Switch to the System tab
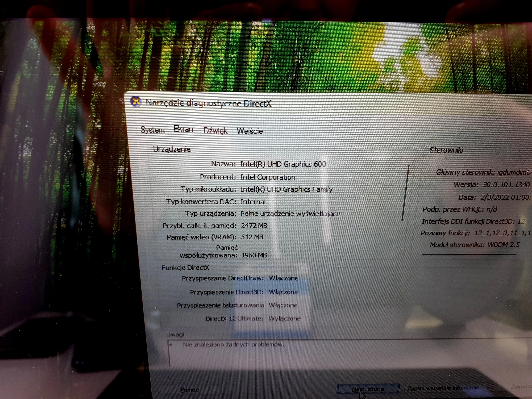 [152, 130]
